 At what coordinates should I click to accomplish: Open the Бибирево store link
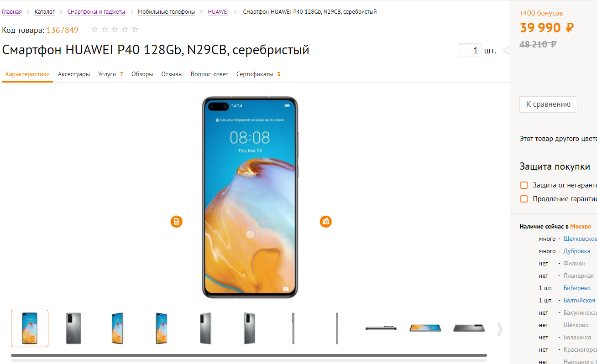(x=577, y=288)
